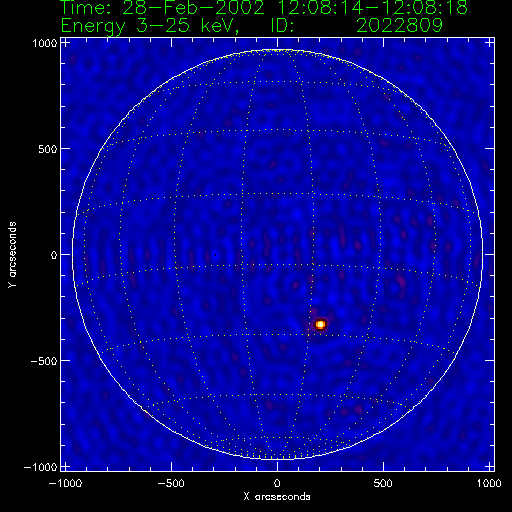Click the -1000 tick label on the X axis
Viewport: 512px width, 512px height.
pyautogui.click(x=65, y=483)
